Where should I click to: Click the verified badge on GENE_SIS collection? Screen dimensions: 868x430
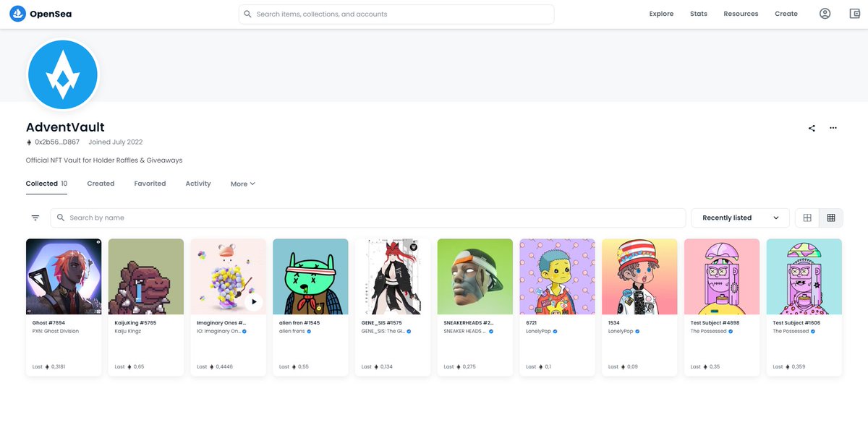(x=409, y=331)
